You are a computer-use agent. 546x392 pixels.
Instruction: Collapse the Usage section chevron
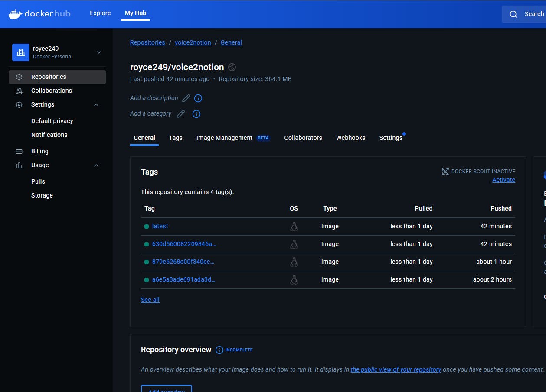click(x=96, y=165)
